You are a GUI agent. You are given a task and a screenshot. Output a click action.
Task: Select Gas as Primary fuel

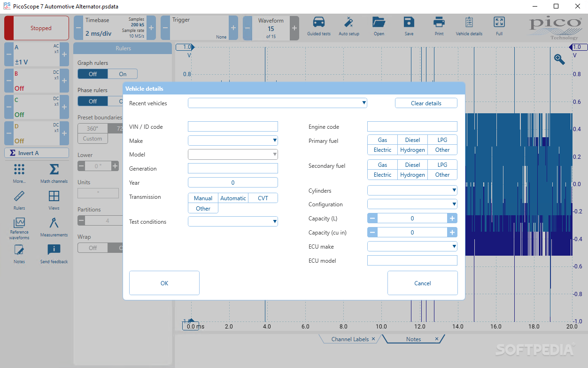click(x=382, y=140)
